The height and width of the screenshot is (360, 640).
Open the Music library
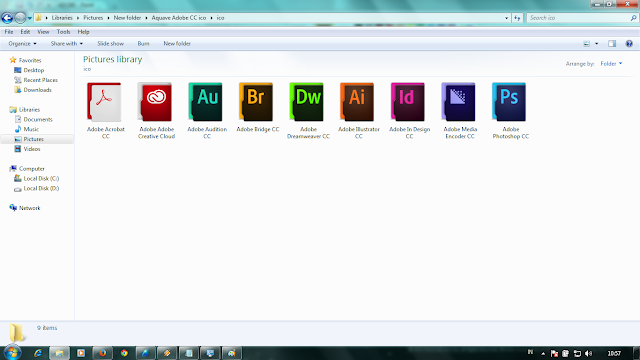(31, 129)
